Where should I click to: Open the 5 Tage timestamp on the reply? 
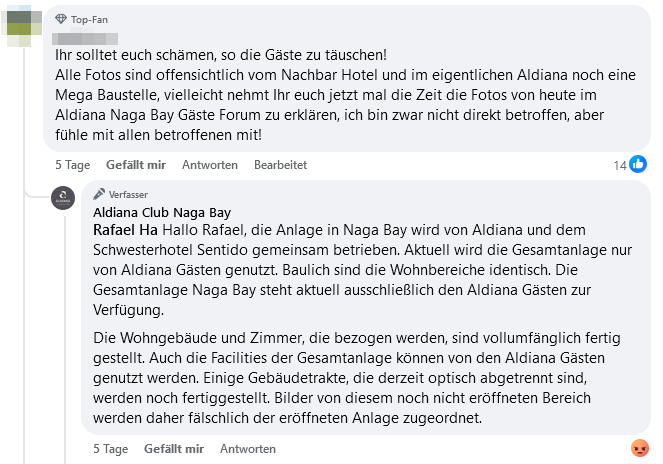point(111,449)
